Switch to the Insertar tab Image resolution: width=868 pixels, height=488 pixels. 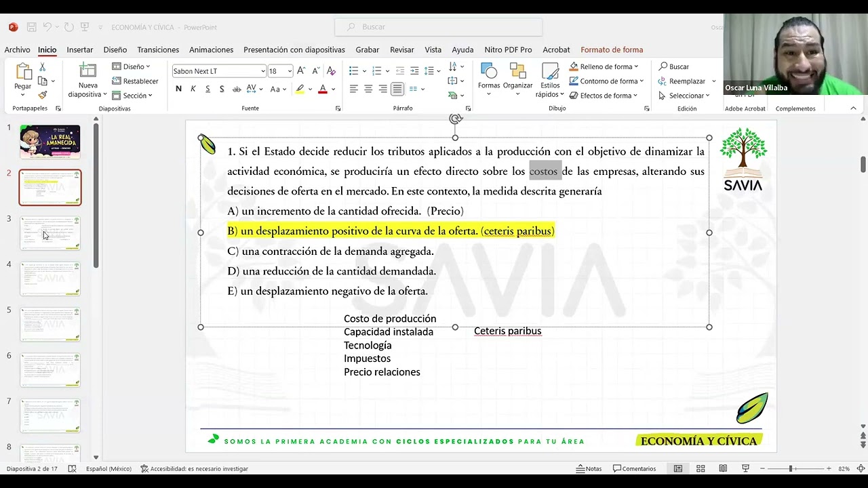point(79,49)
